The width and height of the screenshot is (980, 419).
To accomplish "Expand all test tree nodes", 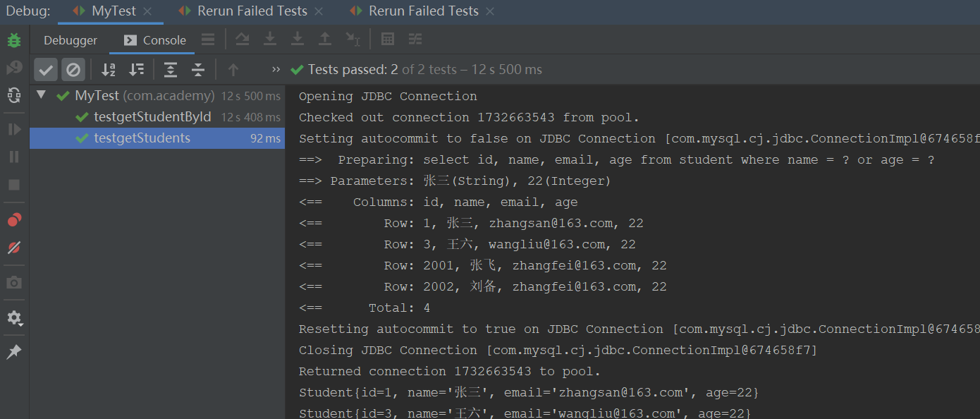I will (171, 69).
